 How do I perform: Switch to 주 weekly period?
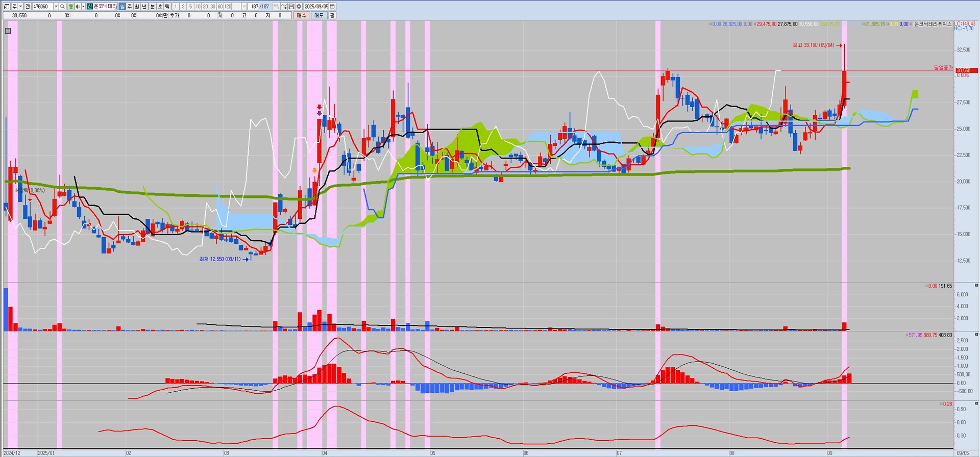(x=130, y=7)
